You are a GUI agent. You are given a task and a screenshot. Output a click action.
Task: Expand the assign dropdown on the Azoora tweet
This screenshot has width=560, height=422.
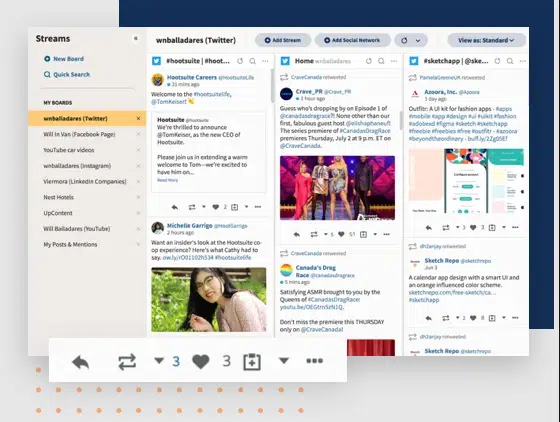[504, 227]
